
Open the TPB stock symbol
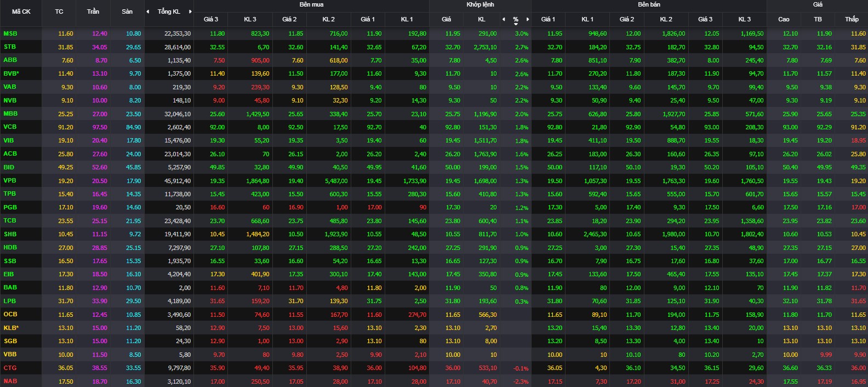[10, 193]
